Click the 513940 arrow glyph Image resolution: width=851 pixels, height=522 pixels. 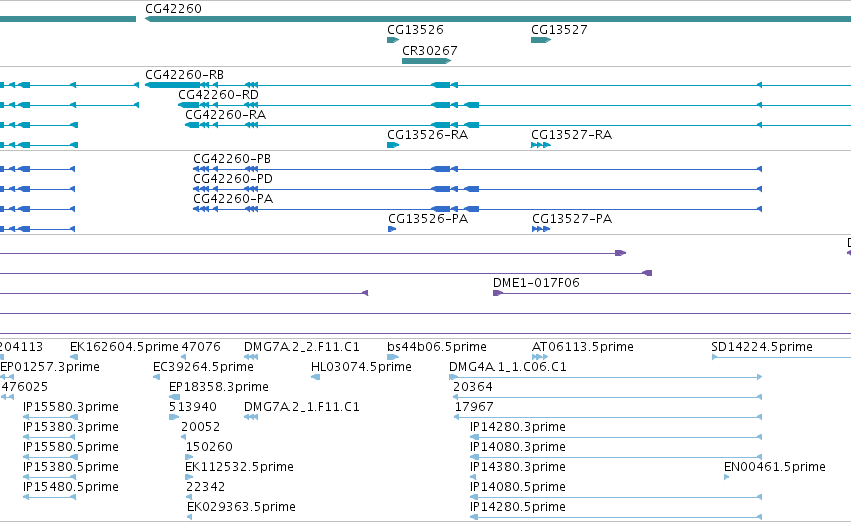174,417
